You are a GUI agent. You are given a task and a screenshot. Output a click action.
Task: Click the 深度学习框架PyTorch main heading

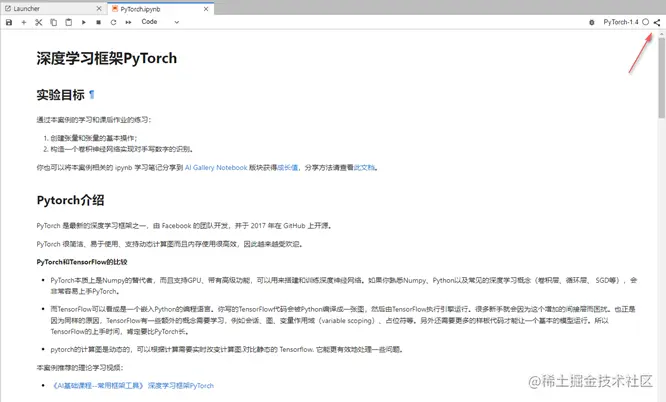click(107, 58)
